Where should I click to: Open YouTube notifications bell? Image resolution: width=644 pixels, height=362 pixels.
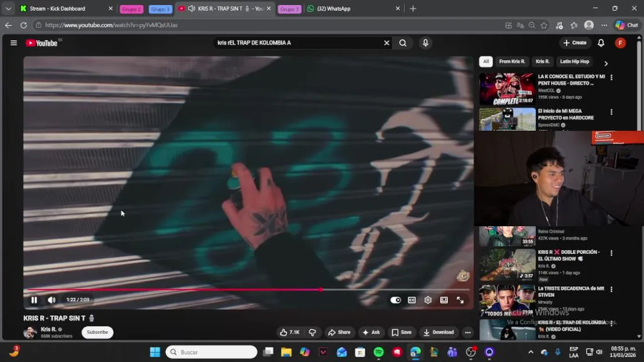point(601,43)
